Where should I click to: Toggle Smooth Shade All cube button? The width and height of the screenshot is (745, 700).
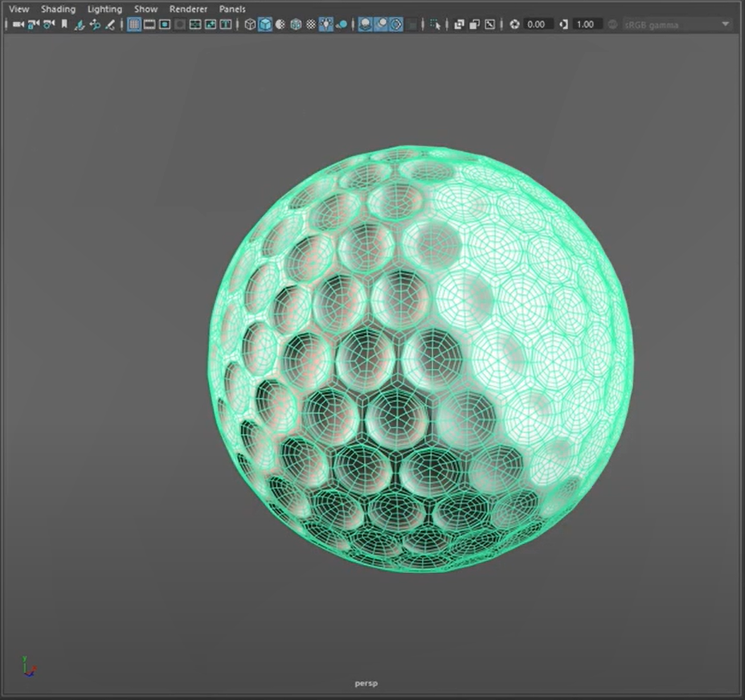point(264,25)
